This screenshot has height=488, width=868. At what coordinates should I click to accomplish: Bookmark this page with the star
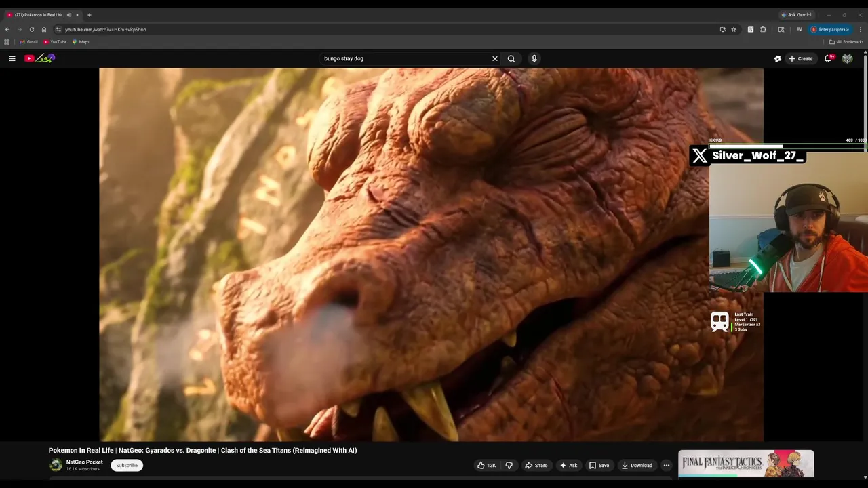coord(734,29)
